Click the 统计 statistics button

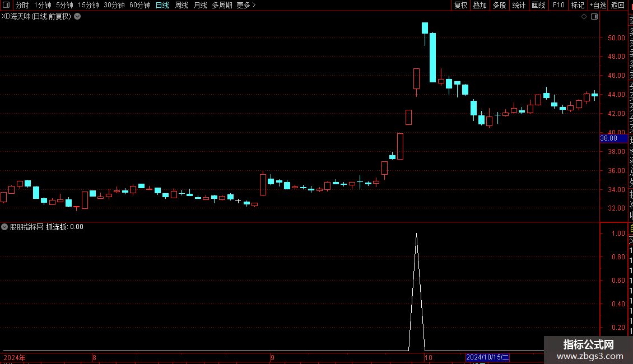pos(519,5)
